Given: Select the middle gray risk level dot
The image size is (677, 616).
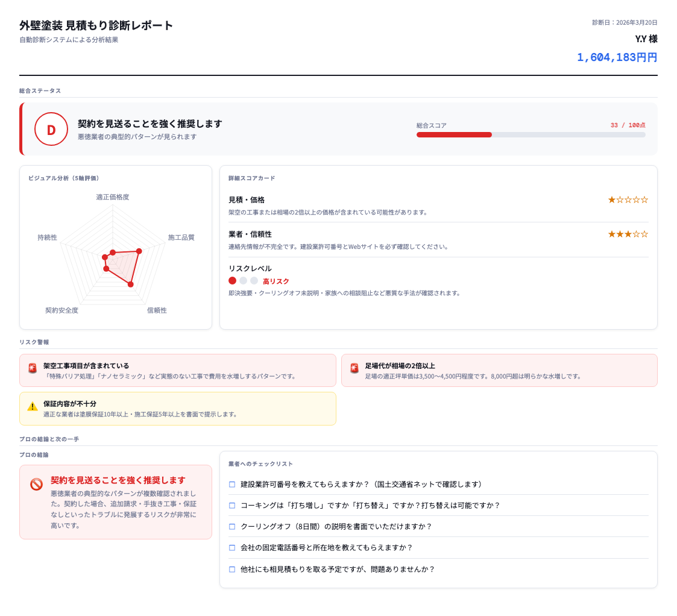Looking at the screenshot, I should click(x=244, y=280).
